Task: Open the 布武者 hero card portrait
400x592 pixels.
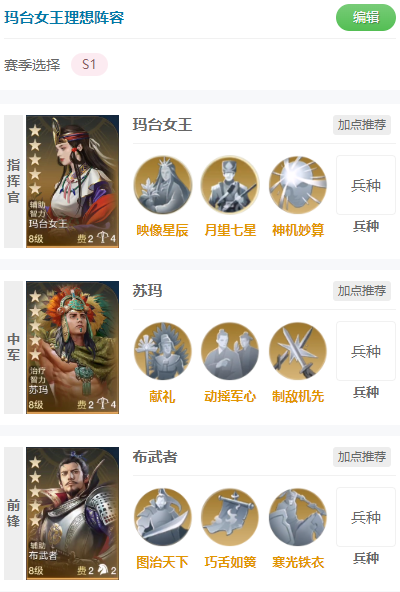Action: (73, 513)
